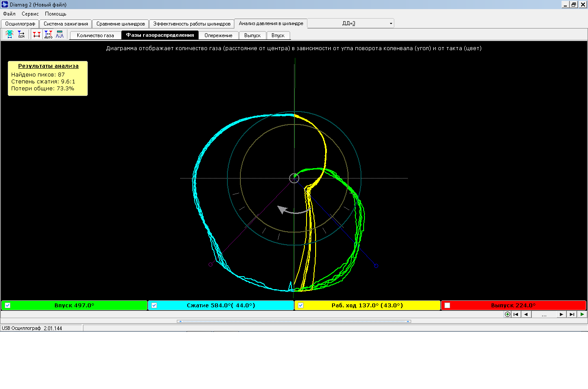The height and width of the screenshot is (389, 588).
Task: Start playback with the green play button
Action: click(582, 314)
